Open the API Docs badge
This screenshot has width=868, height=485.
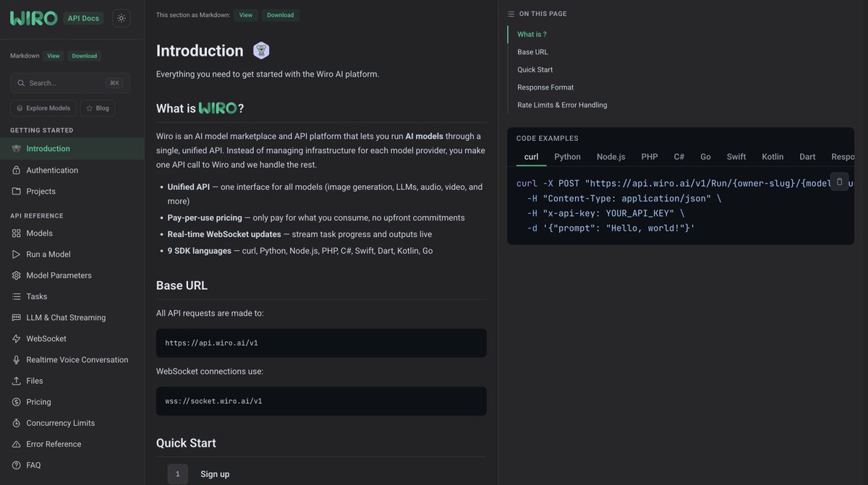(83, 18)
